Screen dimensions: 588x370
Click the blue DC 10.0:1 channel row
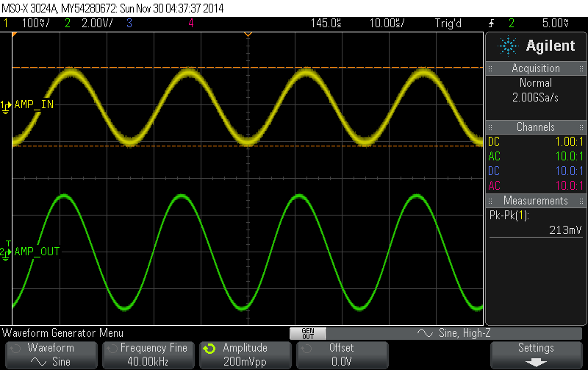[536, 171]
